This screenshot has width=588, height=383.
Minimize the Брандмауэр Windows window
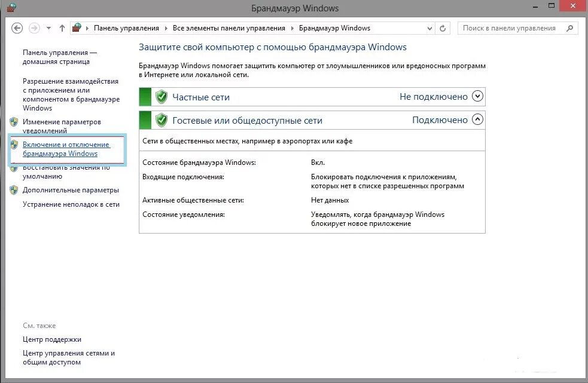coord(535,7)
